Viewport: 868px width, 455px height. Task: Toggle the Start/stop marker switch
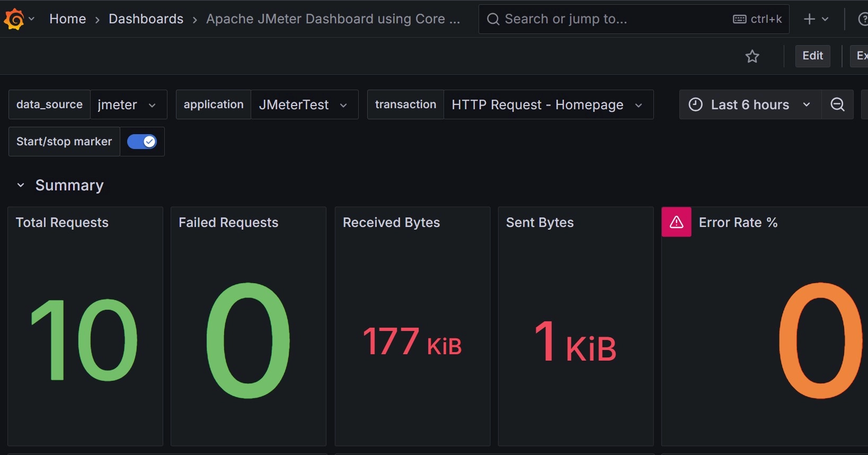coord(142,142)
